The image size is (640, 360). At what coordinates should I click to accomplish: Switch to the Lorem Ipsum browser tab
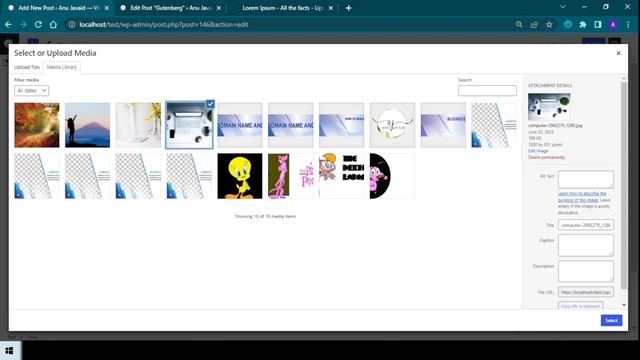point(282,8)
